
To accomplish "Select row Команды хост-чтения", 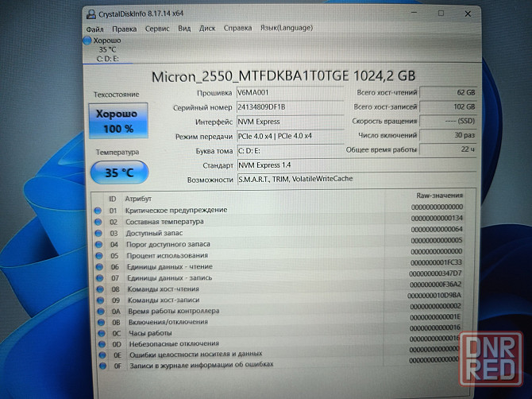I will point(278,288).
